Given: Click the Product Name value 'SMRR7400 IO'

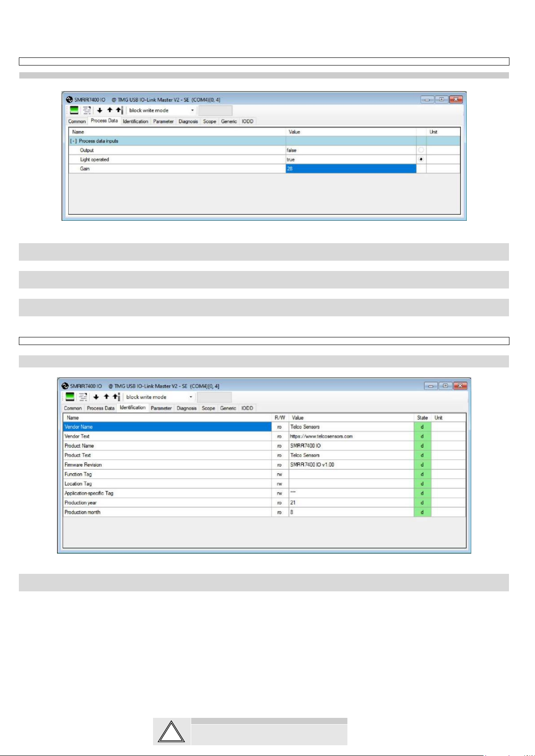Looking at the screenshot, I should [x=306, y=446].
